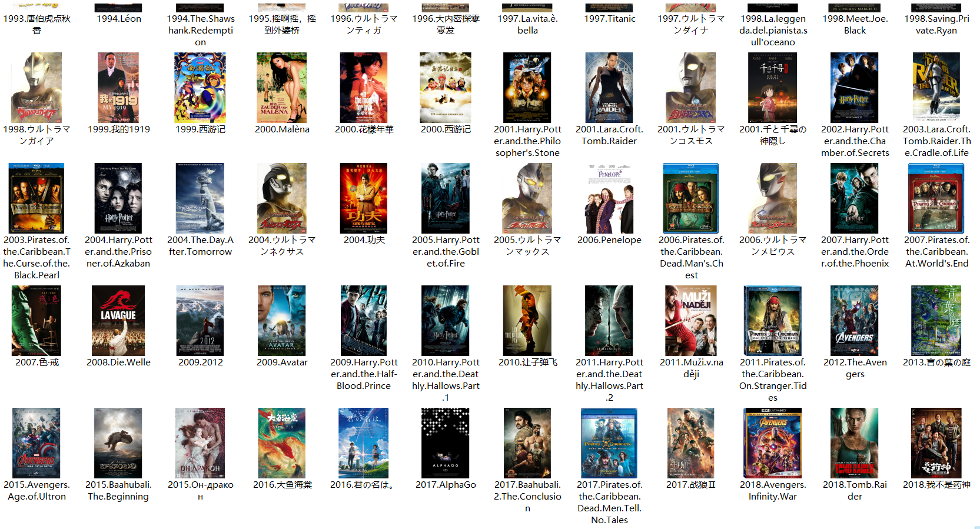Select the 2009.Avatar movie folder
Screen dimensions: 980x529
point(281,320)
